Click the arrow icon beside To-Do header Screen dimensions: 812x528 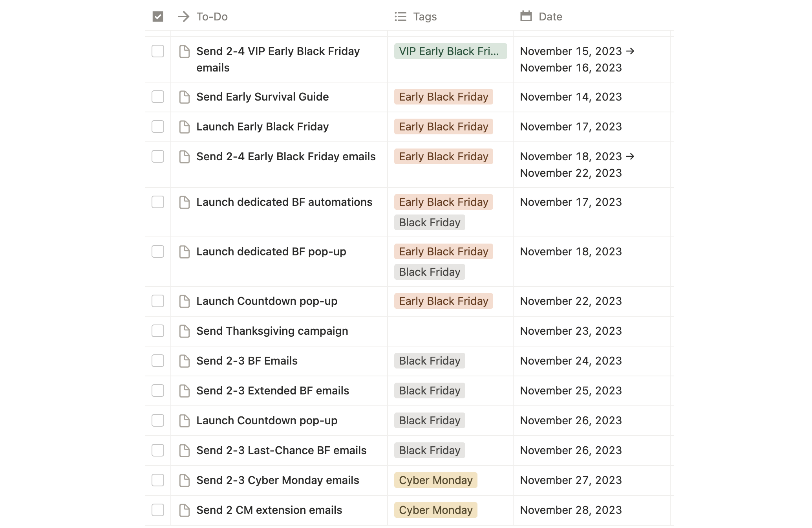(x=183, y=16)
